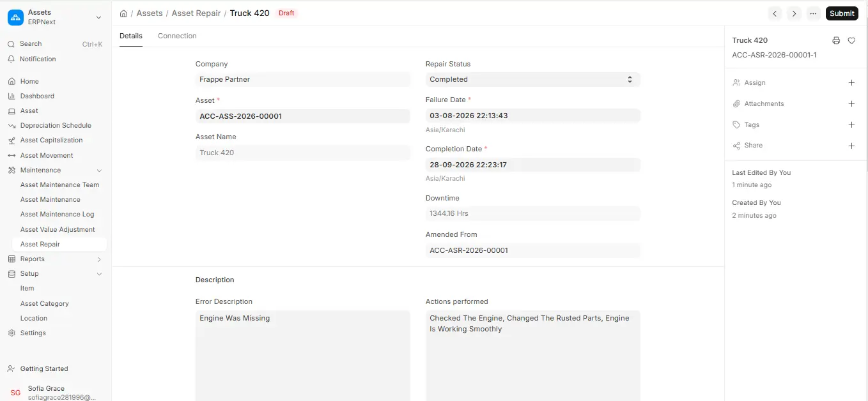868x401 pixels.
Task: Click the Maintenance tools icon
Action: (x=11, y=170)
